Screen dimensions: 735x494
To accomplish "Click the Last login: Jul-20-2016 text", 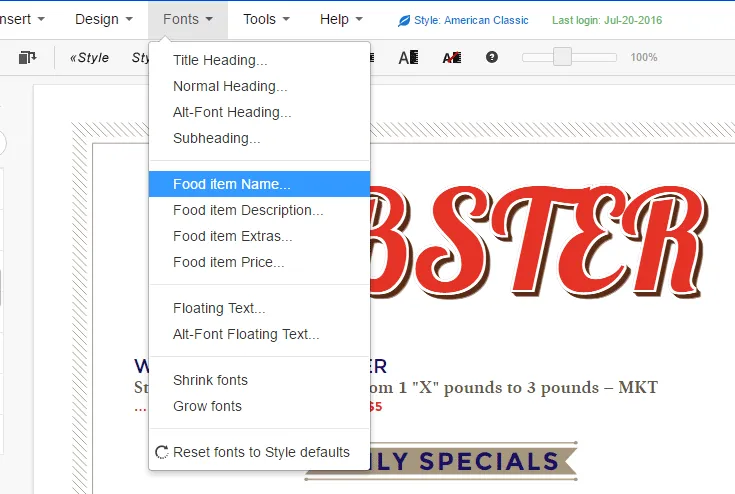I will coord(607,21).
